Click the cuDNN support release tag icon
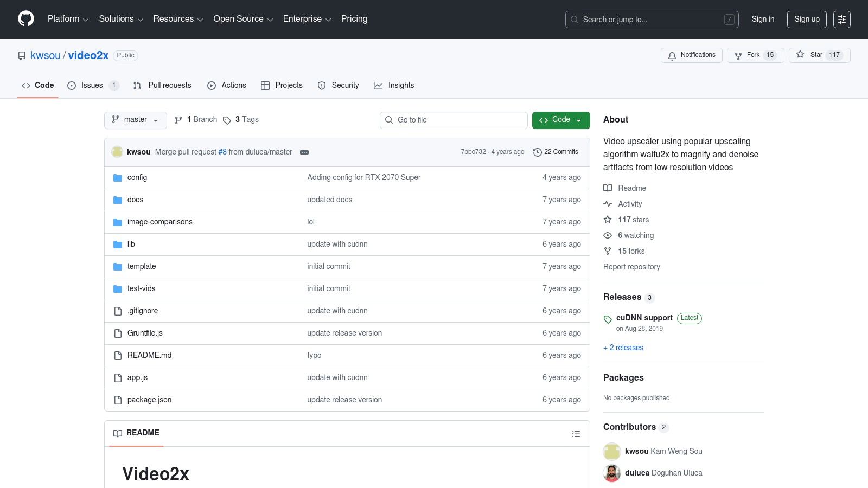The width and height of the screenshot is (868, 488). click(608, 319)
